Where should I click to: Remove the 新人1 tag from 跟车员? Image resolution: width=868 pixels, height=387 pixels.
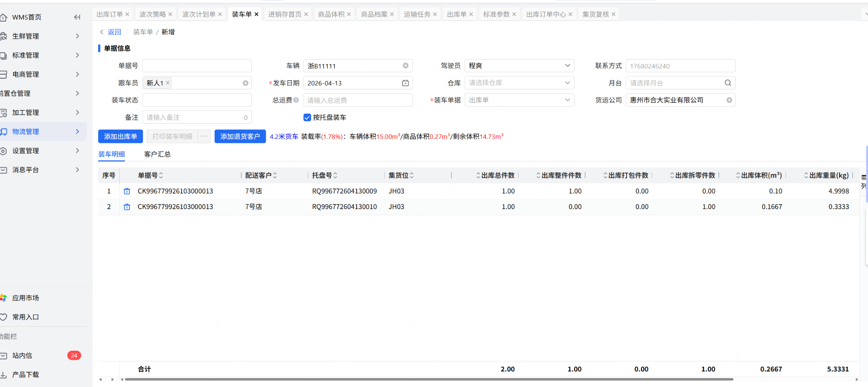[168, 83]
